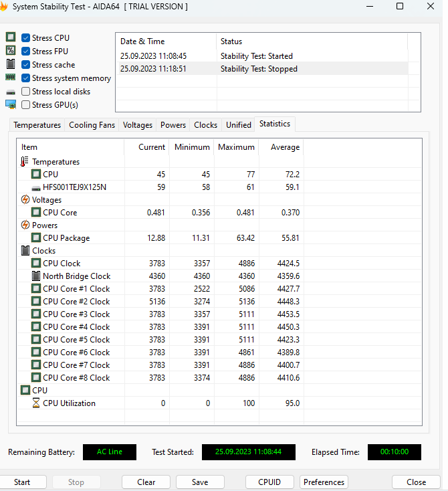Viewport: 448px width, 491px height.
Task: Click the AC Line battery status display
Action: (110, 452)
